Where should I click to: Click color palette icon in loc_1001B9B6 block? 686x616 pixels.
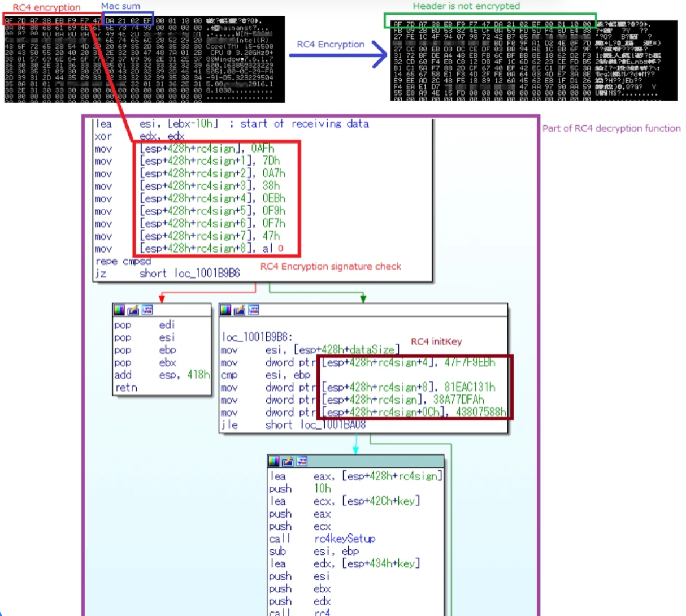click(225, 310)
